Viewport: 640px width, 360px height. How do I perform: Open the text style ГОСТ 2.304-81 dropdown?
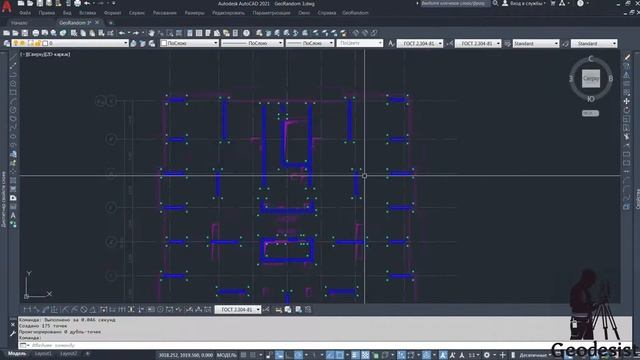(x=420, y=43)
